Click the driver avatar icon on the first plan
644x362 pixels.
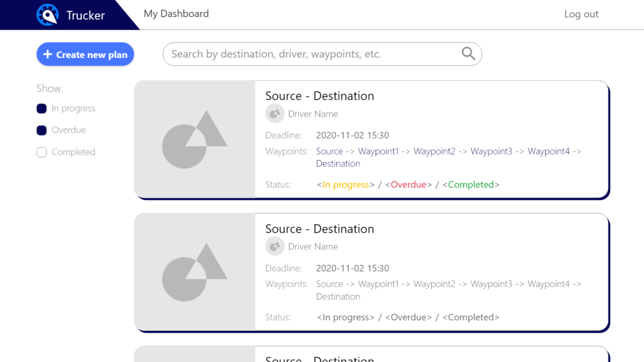275,113
